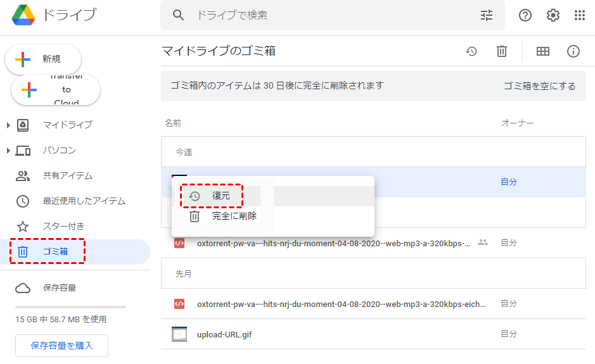This screenshot has height=364, width=595.
Task: Select the shared oxtorrent file name under 今週
Action: click(333, 244)
